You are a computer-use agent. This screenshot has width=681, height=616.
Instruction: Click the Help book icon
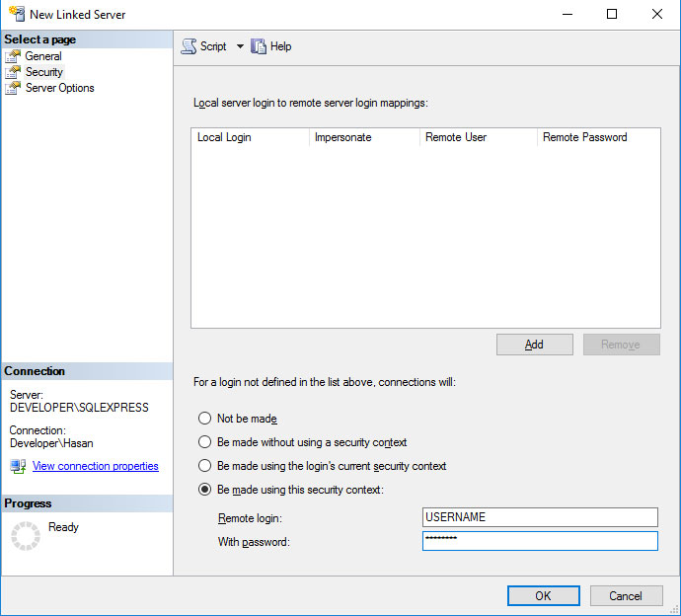click(259, 46)
